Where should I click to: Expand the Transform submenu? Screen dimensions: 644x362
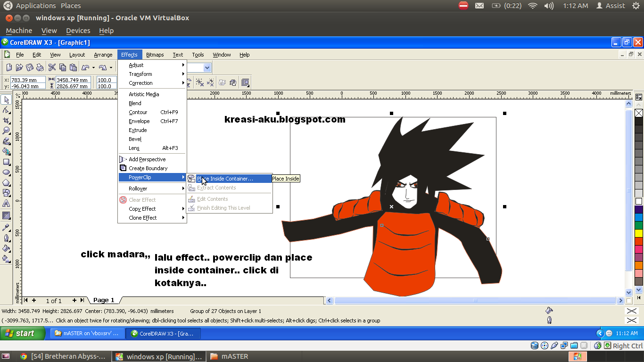tap(152, 74)
